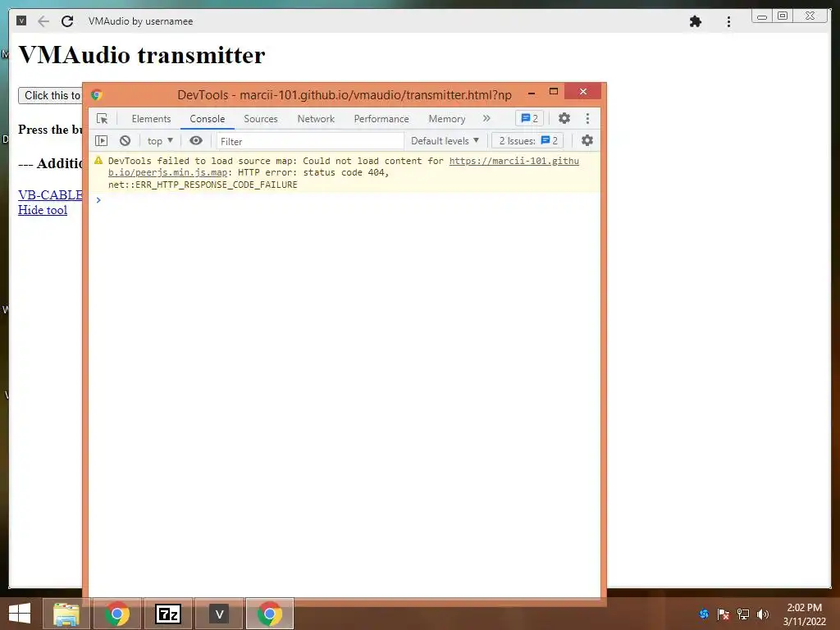840x630 pixels.
Task: Toggle the console sidebar panel icon
Action: tap(101, 141)
